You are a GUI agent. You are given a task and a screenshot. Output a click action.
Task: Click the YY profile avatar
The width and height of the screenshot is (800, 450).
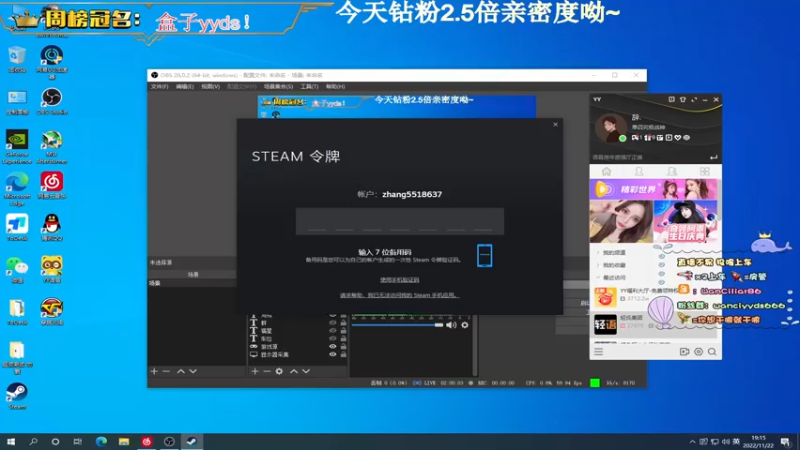[x=611, y=128]
